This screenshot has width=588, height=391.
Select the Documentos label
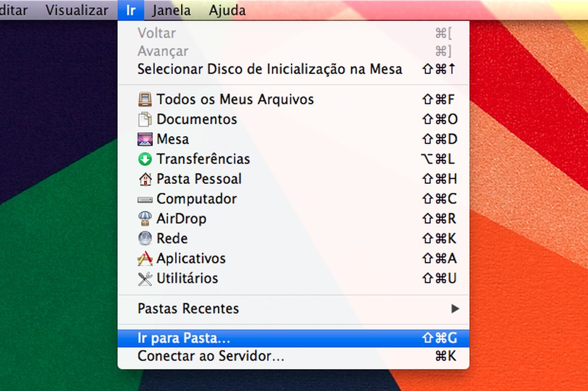pyautogui.click(x=197, y=119)
